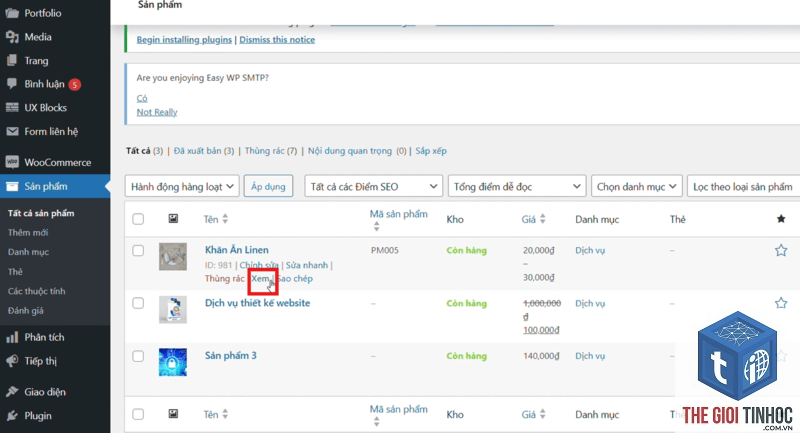Filter by Thùng rác (7) view
This screenshot has width=800, height=433.
(271, 151)
